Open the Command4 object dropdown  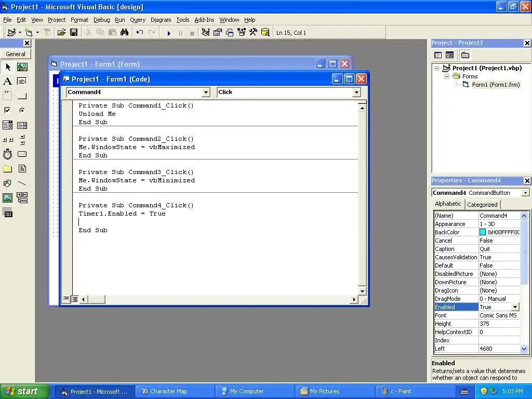[x=206, y=92]
